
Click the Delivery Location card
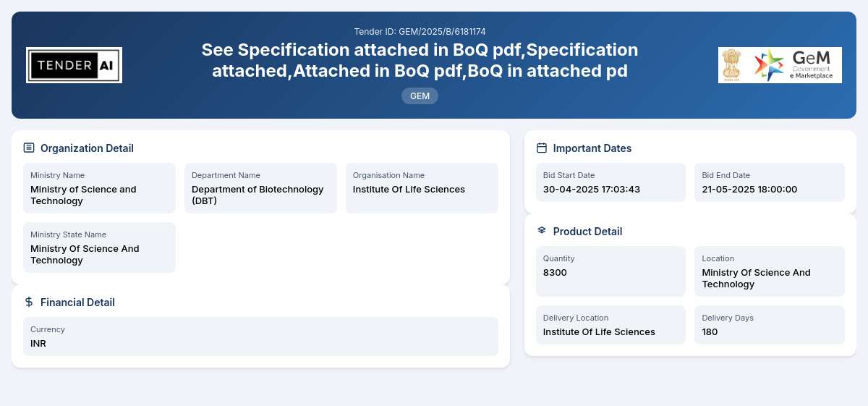[610, 325]
